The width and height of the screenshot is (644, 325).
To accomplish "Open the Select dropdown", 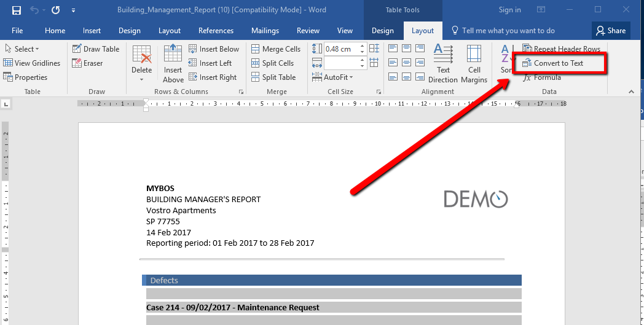I will click(22, 49).
